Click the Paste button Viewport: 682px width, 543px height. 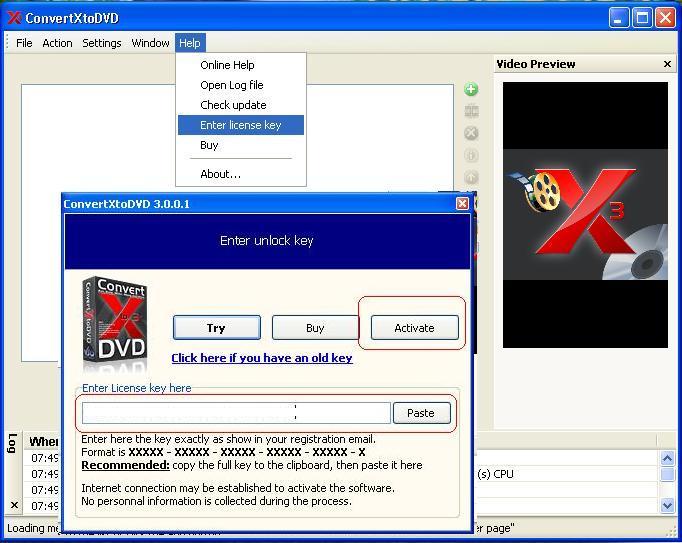point(421,413)
